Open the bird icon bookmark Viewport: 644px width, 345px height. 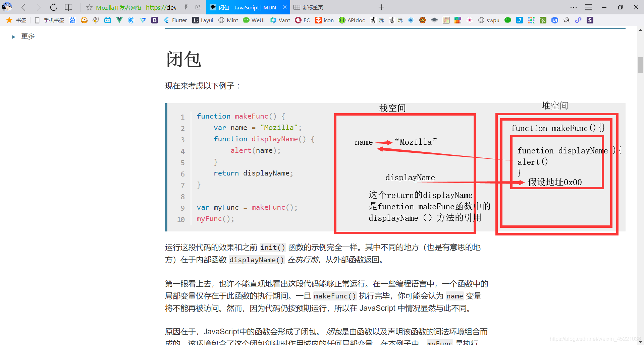(96, 20)
